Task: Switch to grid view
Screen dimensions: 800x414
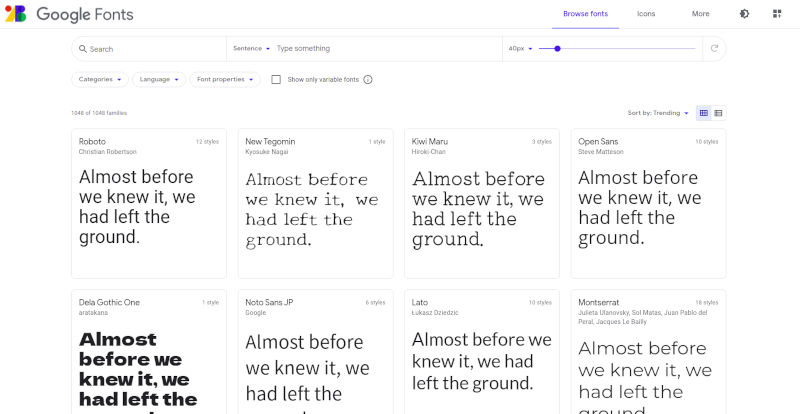Action: (x=704, y=113)
